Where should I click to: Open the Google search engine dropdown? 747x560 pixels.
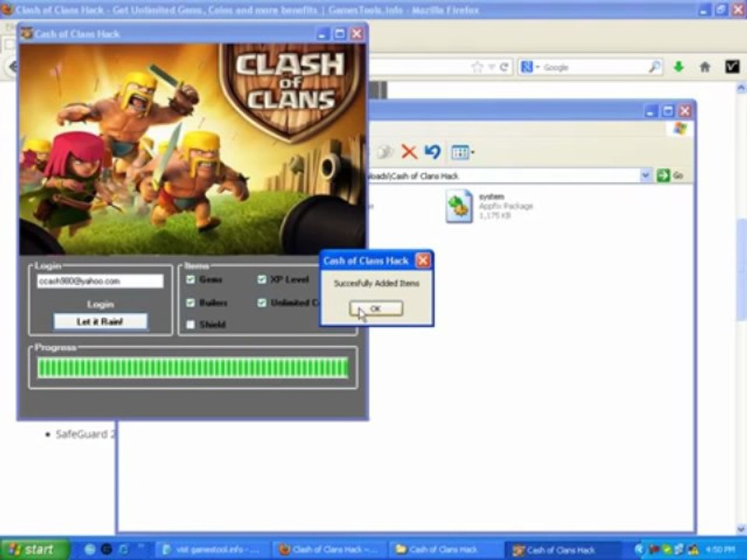click(x=530, y=67)
